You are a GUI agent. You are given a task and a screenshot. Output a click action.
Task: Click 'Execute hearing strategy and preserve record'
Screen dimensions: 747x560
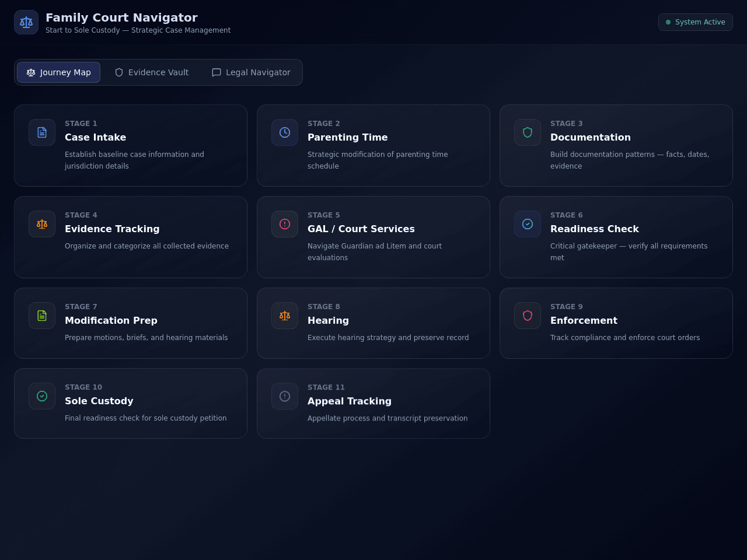388,338
